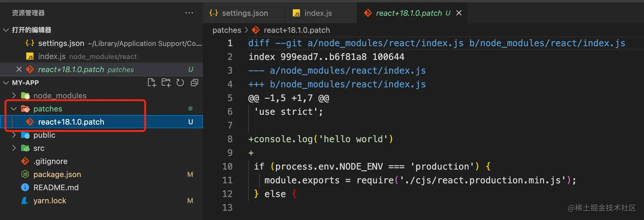
Task: Close react+18.1.0.patch in open editors list
Action: point(19,69)
